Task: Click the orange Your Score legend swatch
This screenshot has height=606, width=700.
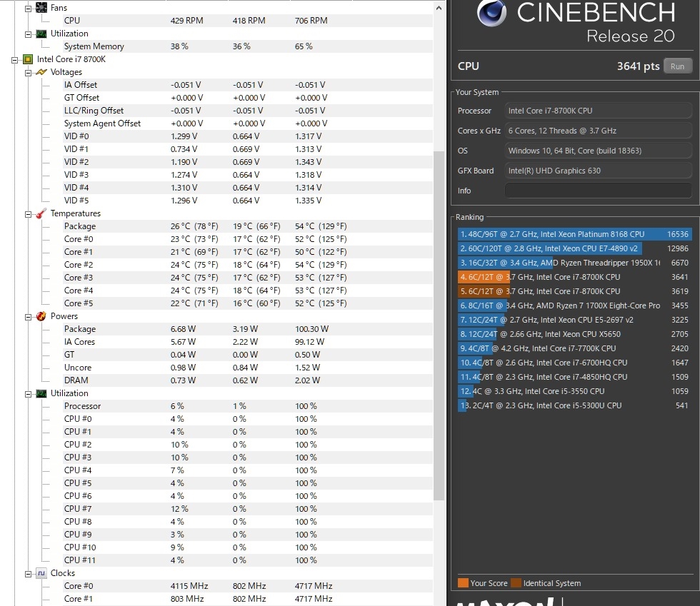Action: 463,582
